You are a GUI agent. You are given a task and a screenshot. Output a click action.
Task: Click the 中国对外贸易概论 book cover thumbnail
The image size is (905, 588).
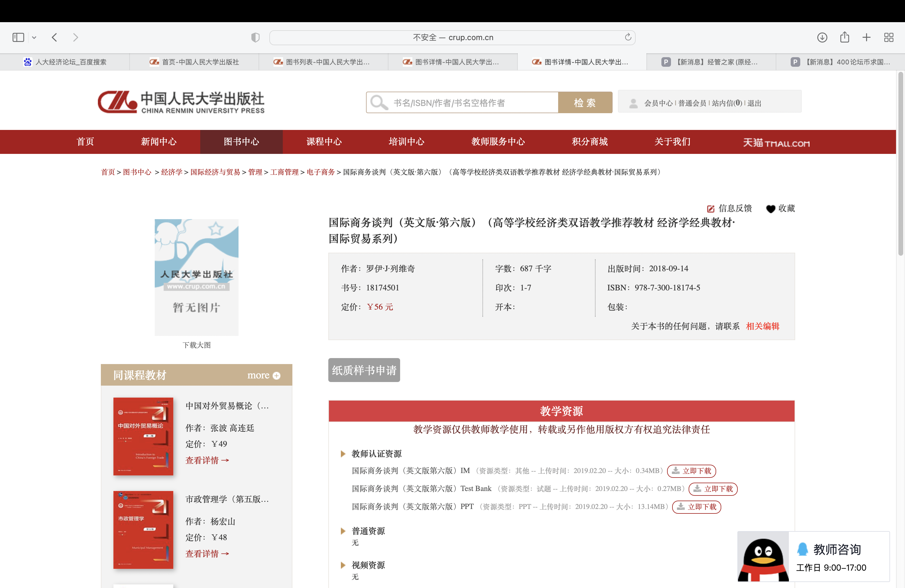tap(143, 436)
